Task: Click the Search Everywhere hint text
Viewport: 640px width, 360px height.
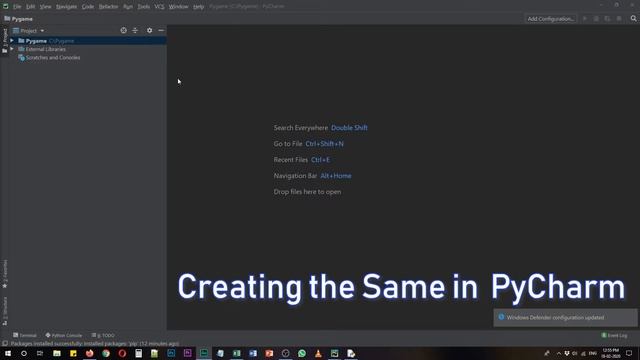Action: 300,128
